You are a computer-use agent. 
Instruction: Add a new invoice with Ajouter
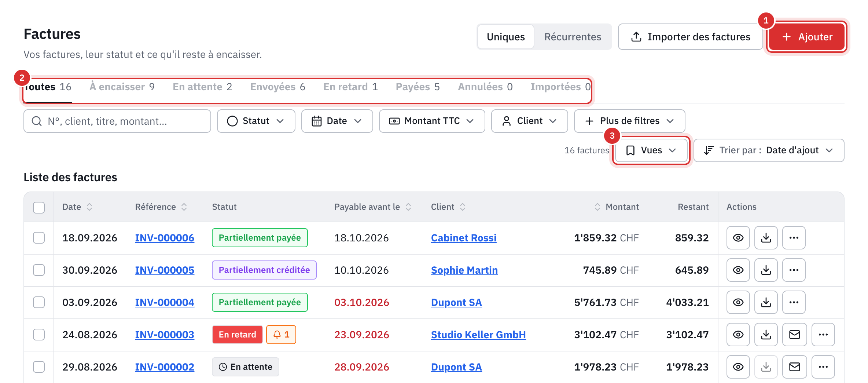point(807,37)
